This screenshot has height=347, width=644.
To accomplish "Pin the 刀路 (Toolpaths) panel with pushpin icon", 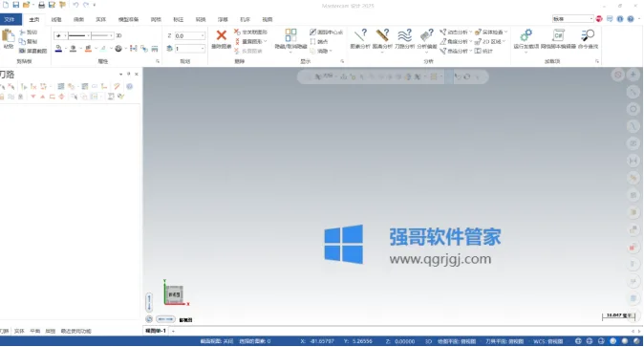I will click(129, 74).
